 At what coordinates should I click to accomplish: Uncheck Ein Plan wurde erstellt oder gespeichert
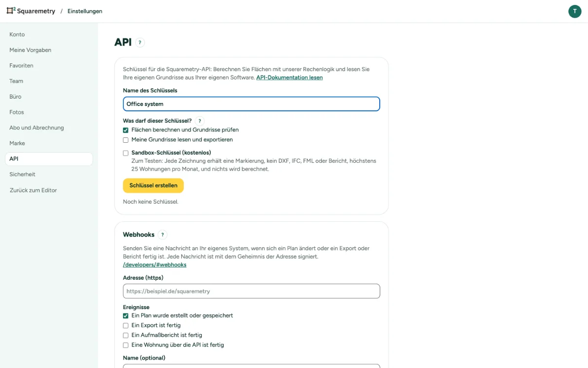click(125, 315)
